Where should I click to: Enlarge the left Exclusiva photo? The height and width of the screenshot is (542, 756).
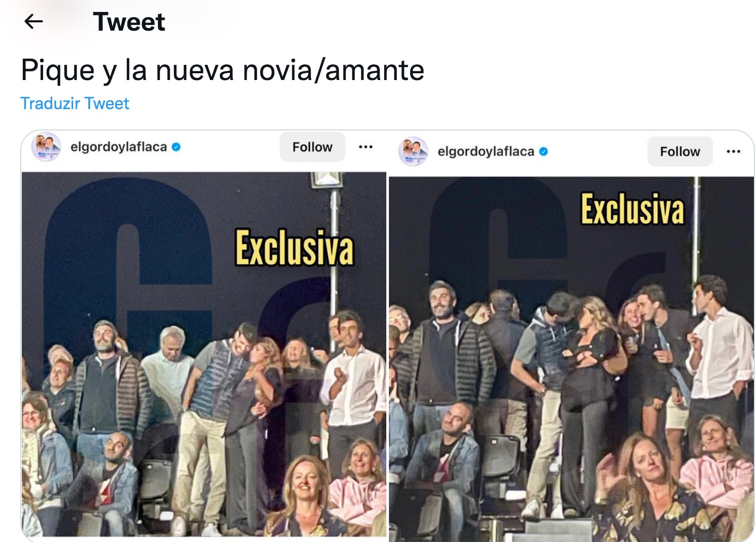(x=204, y=354)
